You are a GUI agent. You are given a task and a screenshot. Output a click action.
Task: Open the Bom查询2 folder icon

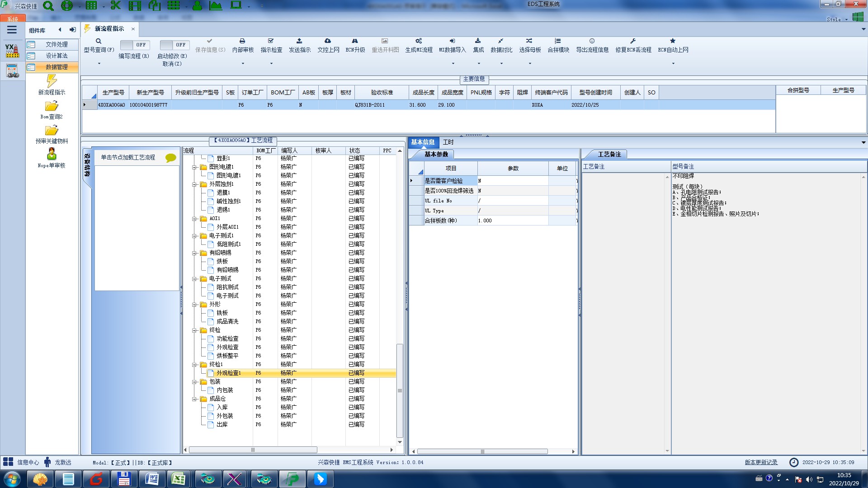pos(52,106)
